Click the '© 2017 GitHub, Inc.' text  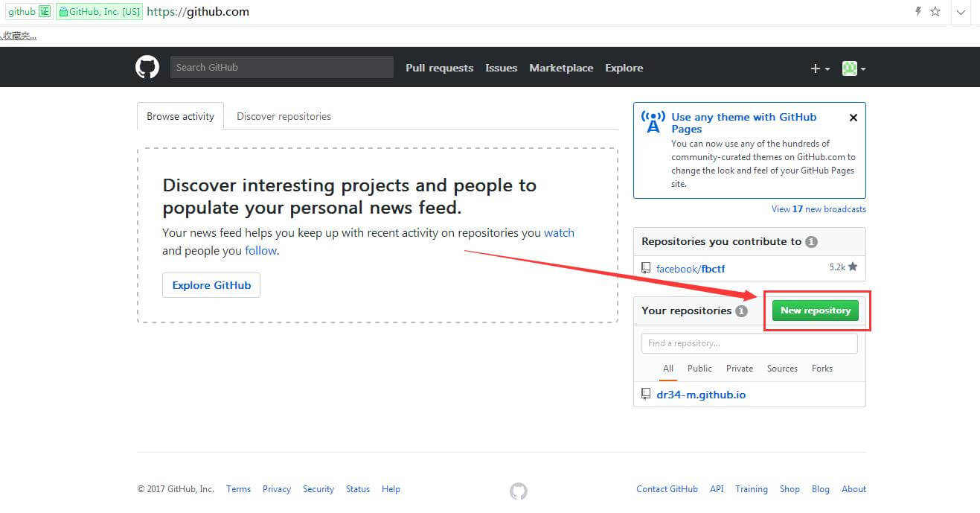coord(176,489)
